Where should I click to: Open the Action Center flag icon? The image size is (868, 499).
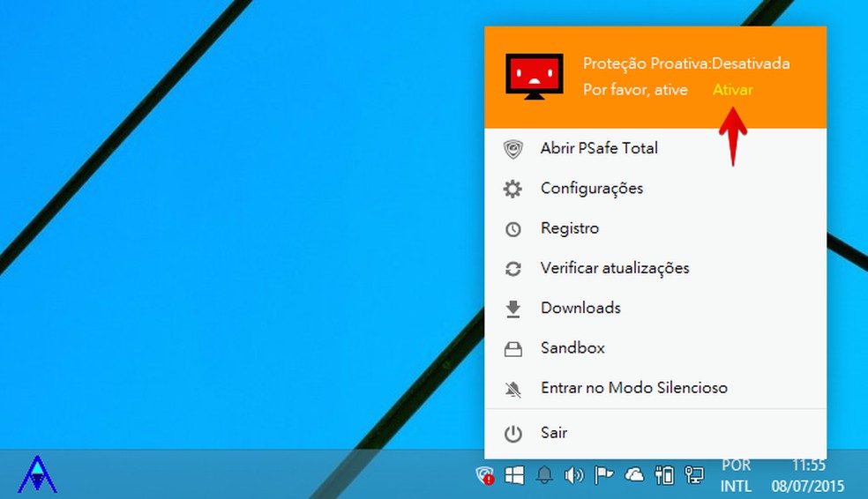tap(603, 475)
